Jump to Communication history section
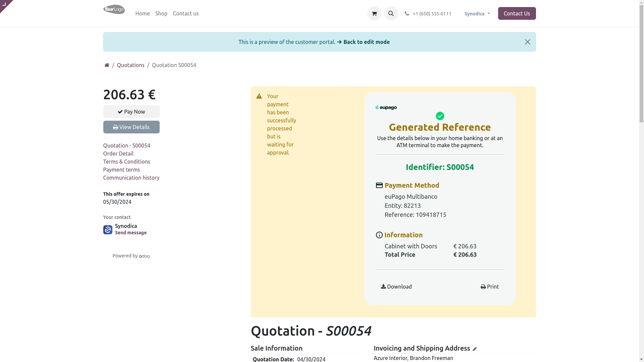 131,178
